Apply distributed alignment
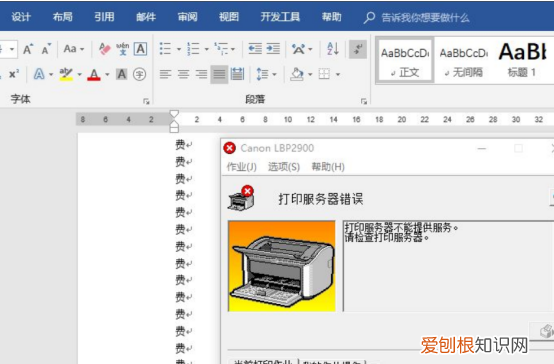The image size is (554, 364). (237, 74)
